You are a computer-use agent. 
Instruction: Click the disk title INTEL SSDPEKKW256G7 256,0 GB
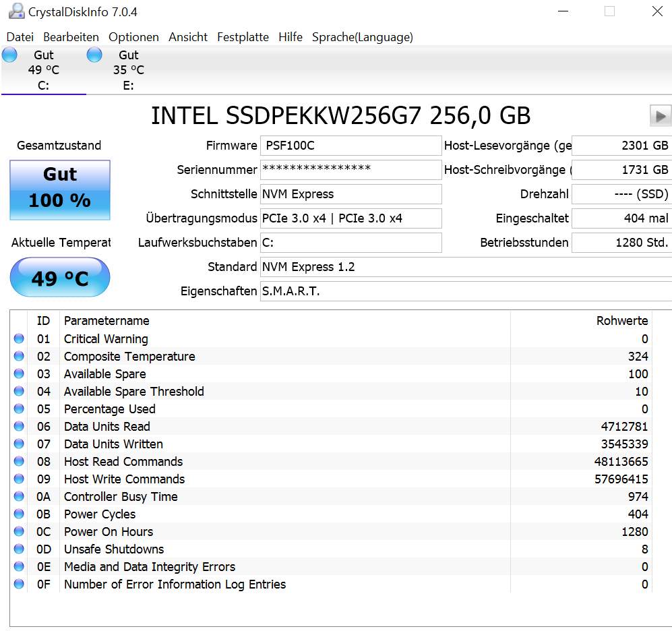tap(340, 116)
